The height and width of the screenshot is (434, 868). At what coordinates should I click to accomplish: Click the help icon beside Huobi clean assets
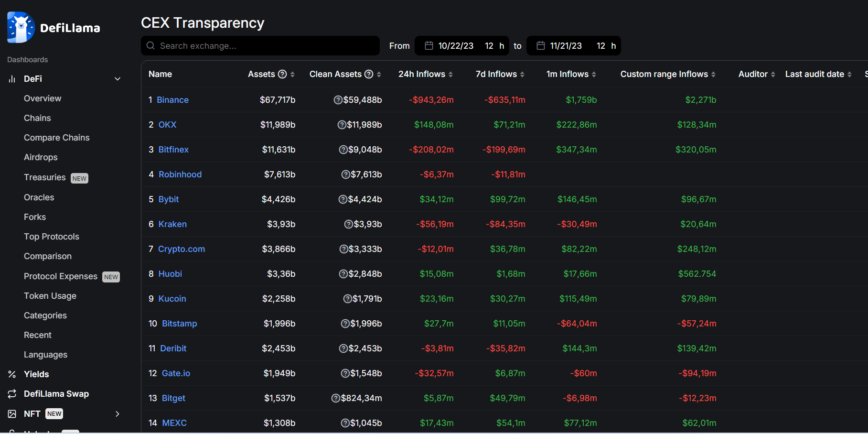(343, 274)
